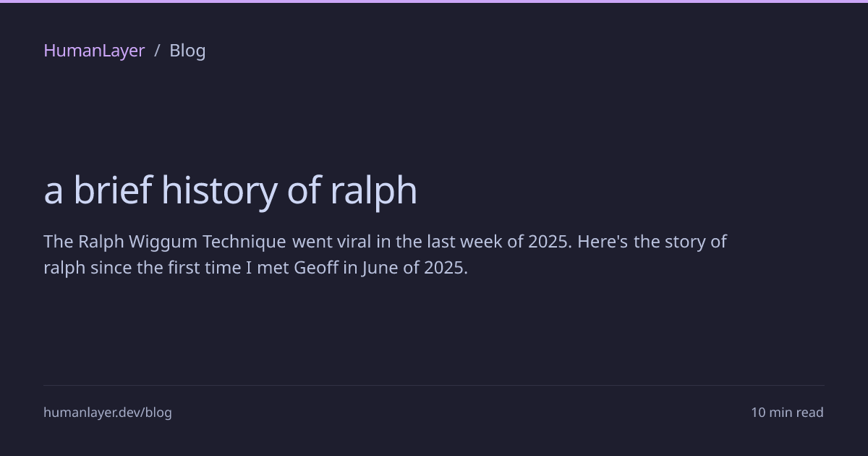
Task: Click the word "brief" in the title
Action: coord(112,190)
